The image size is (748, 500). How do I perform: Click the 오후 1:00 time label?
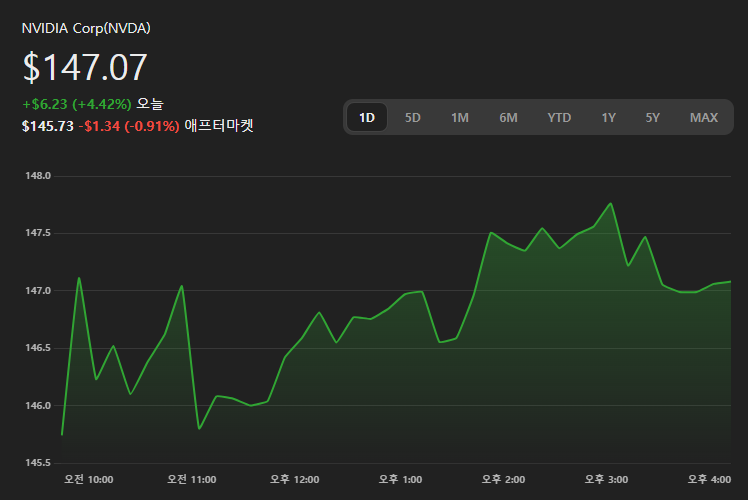(x=401, y=479)
